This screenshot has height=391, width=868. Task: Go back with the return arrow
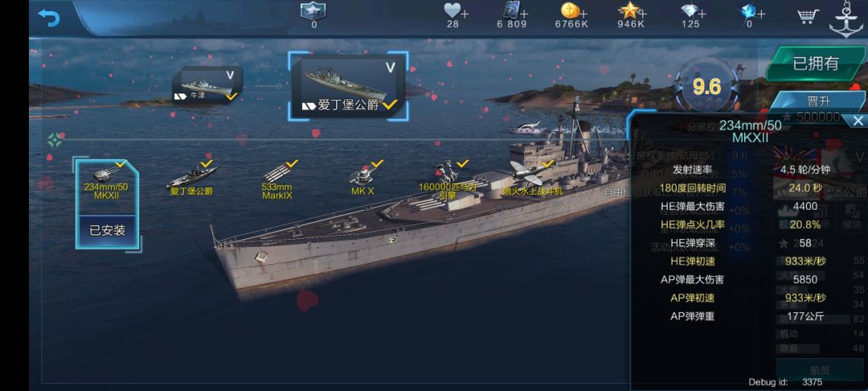click(49, 18)
